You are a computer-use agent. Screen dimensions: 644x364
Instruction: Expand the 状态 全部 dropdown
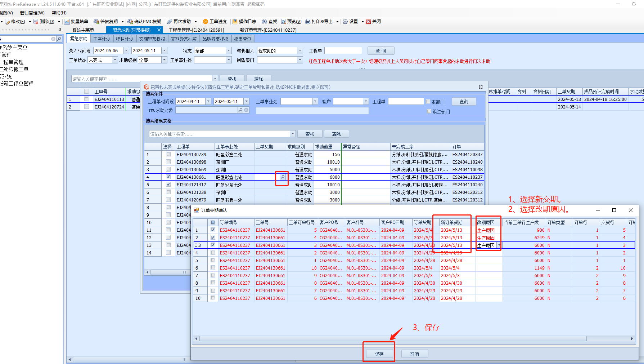pos(229,50)
